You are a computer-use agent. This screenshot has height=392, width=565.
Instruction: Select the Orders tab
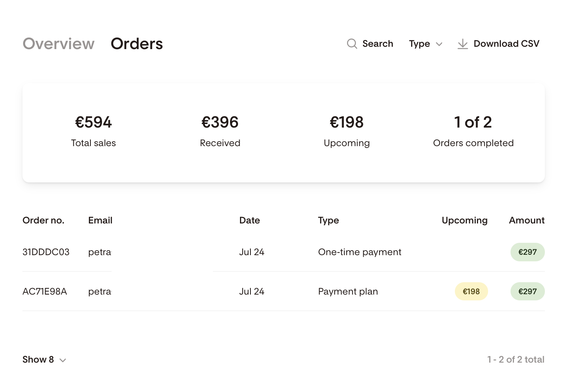137,44
